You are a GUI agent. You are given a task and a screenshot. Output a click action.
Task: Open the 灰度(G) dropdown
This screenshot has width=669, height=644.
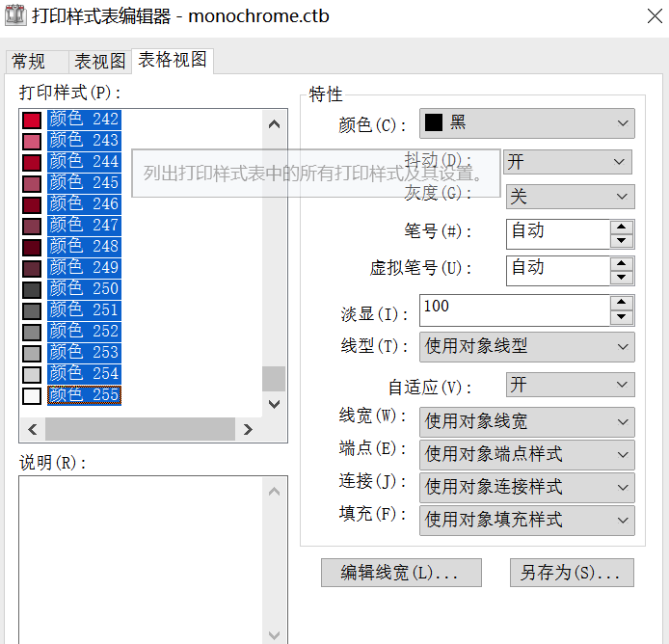pyautogui.click(x=571, y=197)
